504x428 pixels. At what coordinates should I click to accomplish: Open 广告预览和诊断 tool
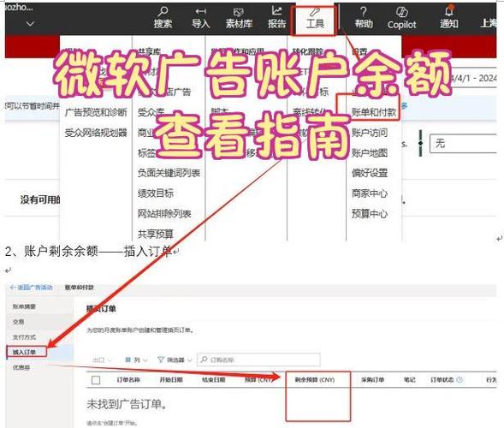point(96,112)
